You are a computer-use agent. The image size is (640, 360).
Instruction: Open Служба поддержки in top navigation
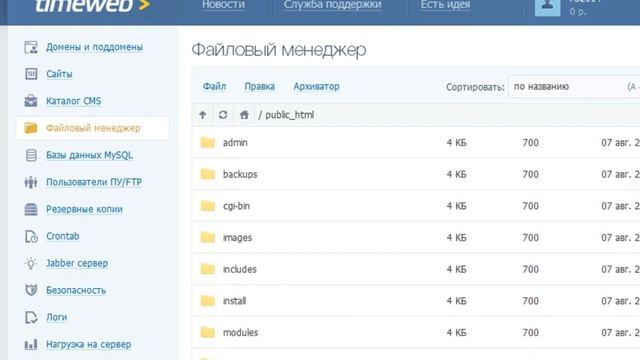click(x=333, y=5)
